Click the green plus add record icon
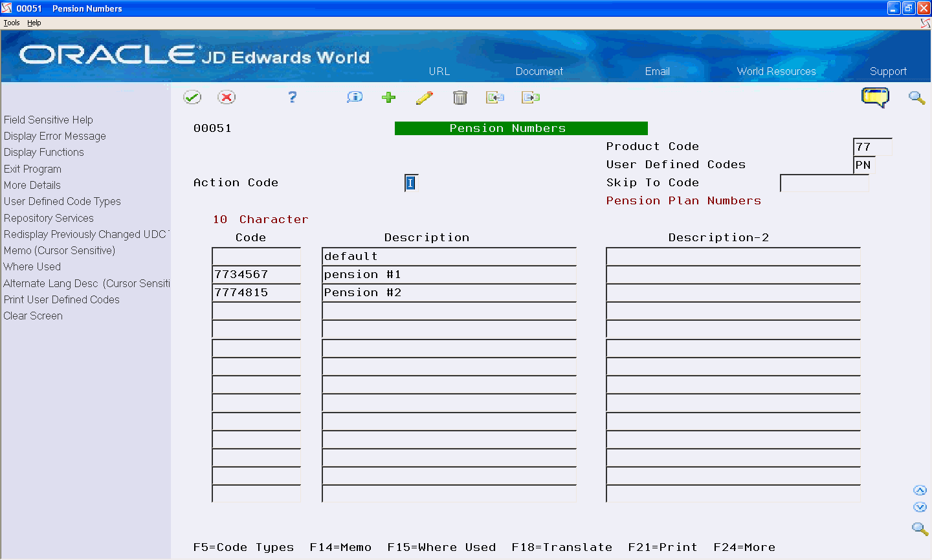The width and height of the screenshot is (932, 560). pos(388,97)
